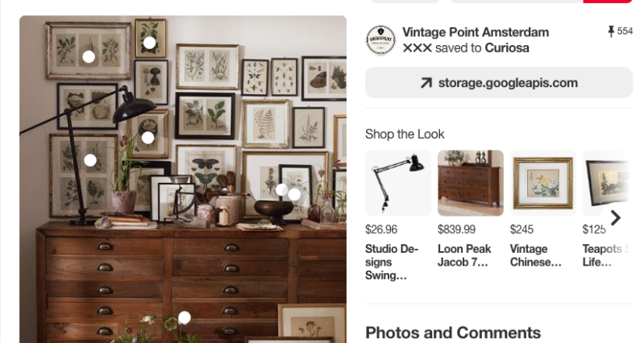Open the Studio Designs Swing lamp product
The width and height of the screenshot is (644, 343).
tap(398, 183)
